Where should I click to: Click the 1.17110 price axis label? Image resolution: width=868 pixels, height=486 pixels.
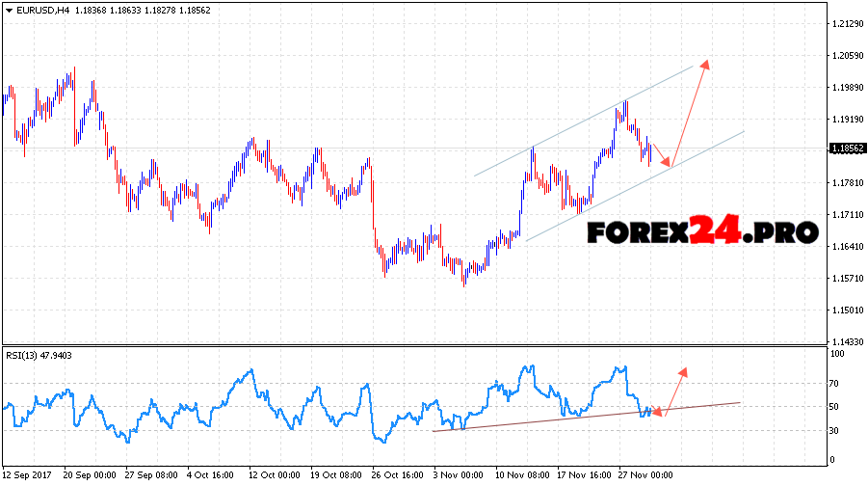[x=848, y=215]
